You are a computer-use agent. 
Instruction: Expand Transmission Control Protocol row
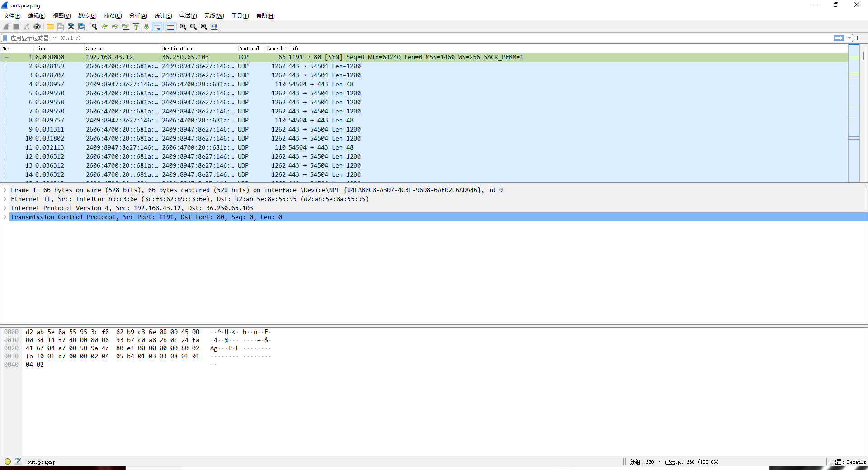point(5,217)
